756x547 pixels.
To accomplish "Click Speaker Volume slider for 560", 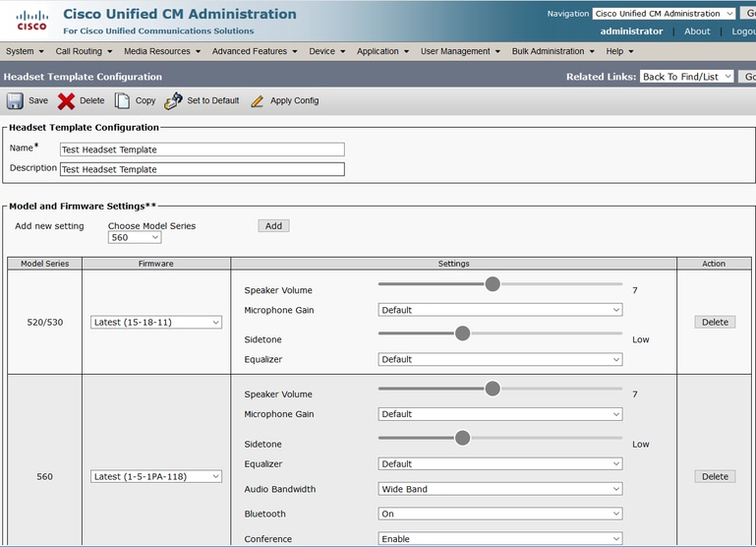I will [500, 389].
